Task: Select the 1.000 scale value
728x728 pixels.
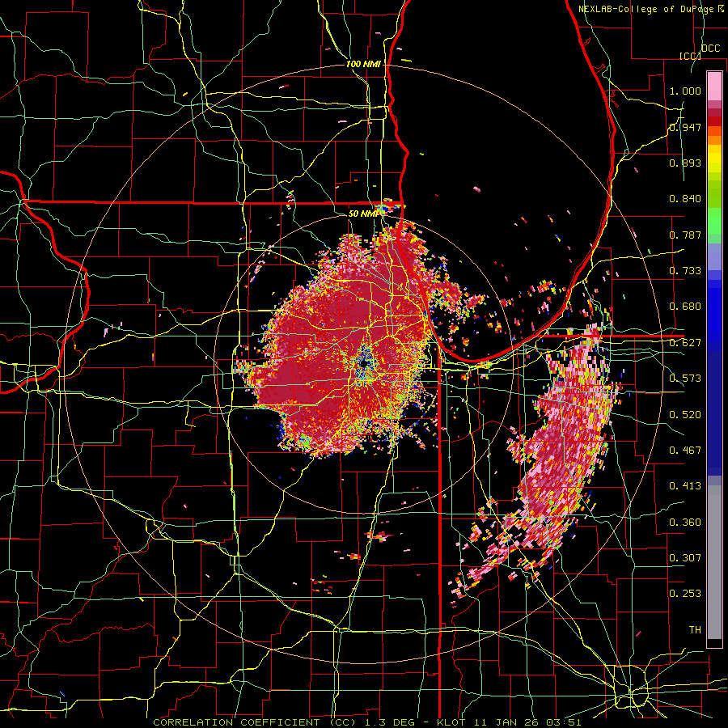Action: point(685,91)
